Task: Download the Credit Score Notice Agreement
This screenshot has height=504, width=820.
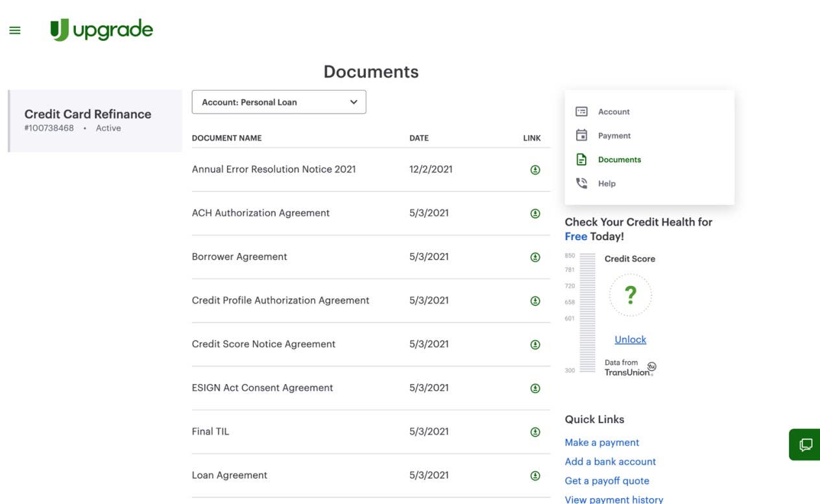Action: tap(535, 344)
